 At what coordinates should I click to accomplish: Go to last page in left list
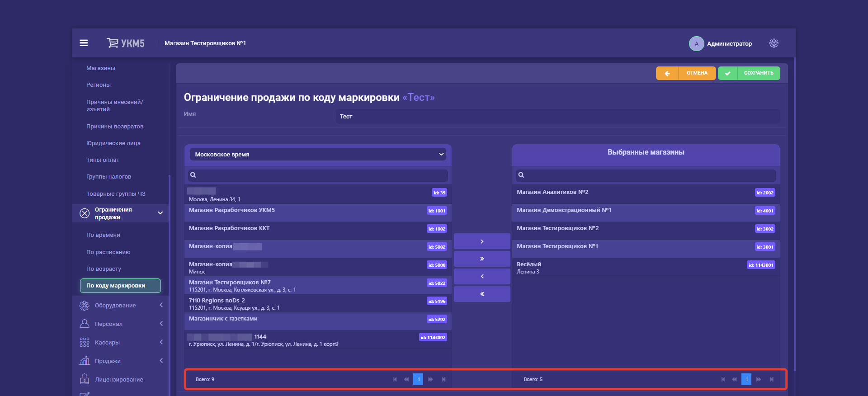click(443, 379)
